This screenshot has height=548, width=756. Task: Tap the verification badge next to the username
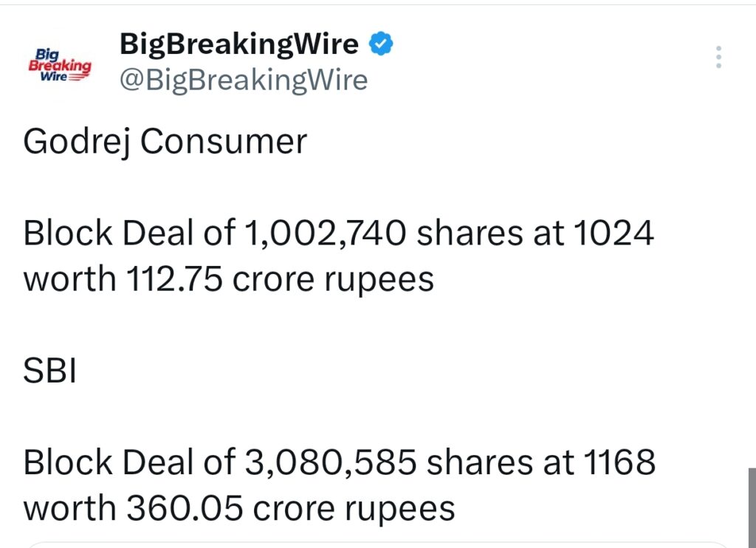pyautogui.click(x=380, y=44)
